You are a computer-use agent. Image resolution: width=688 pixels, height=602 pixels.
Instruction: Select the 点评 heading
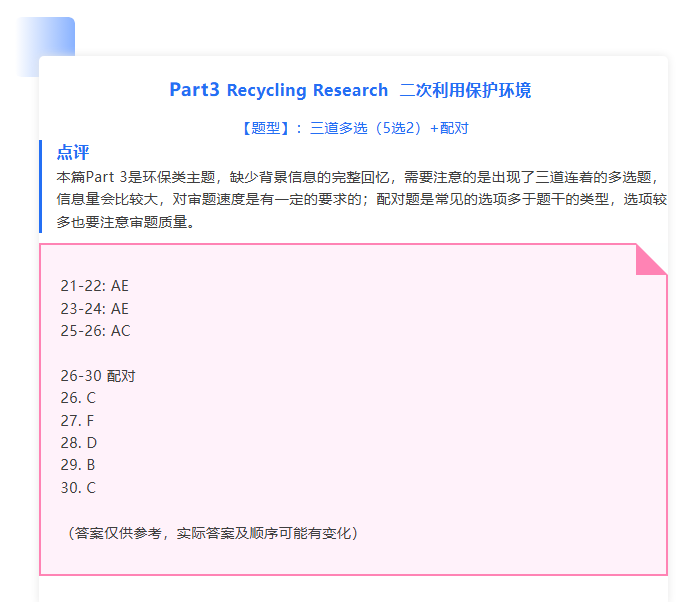point(73,153)
